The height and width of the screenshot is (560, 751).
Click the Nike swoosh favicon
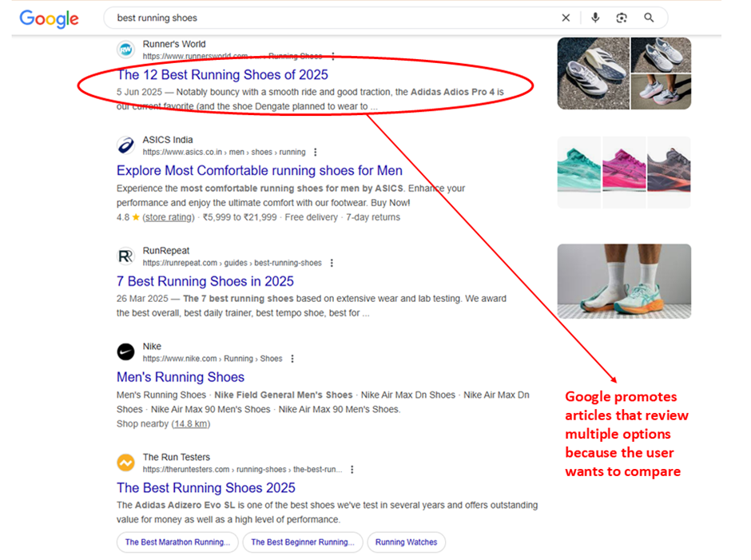pyautogui.click(x=125, y=352)
